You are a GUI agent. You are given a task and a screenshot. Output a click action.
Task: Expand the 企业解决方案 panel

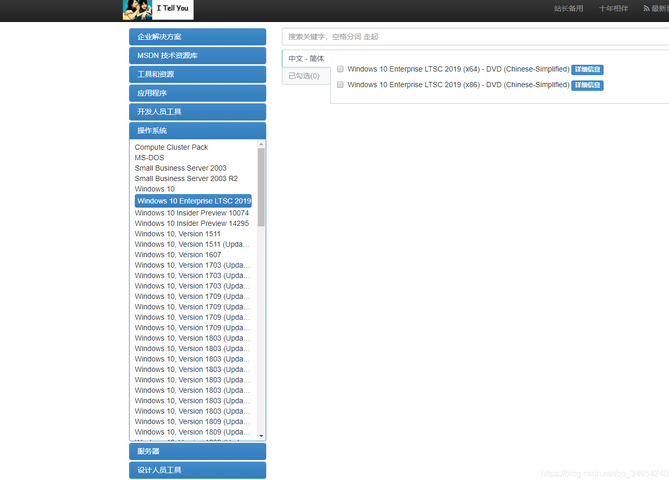198,37
